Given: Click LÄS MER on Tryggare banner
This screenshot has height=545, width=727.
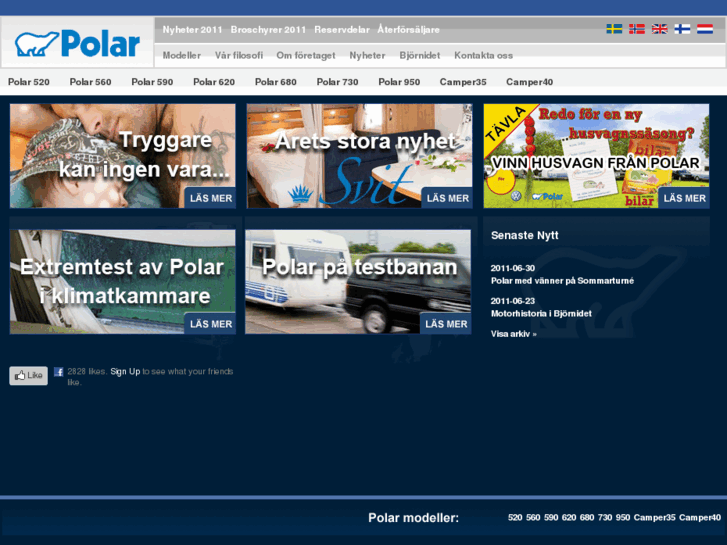Looking at the screenshot, I should [x=210, y=198].
